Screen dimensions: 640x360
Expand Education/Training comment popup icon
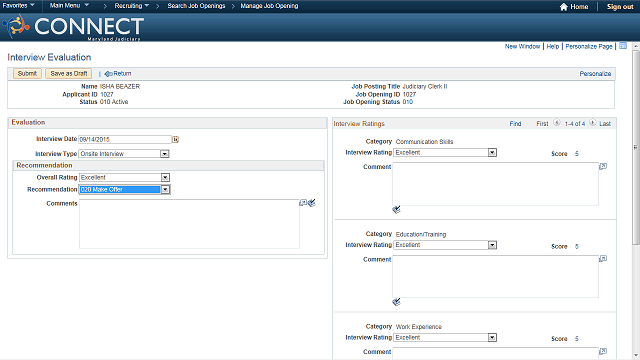pyautogui.click(x=603, y=259)
